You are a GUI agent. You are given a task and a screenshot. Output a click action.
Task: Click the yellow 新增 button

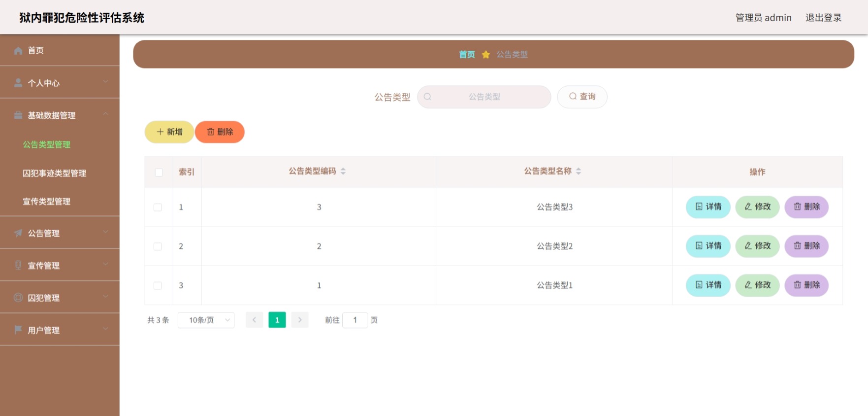click(169, 132)
